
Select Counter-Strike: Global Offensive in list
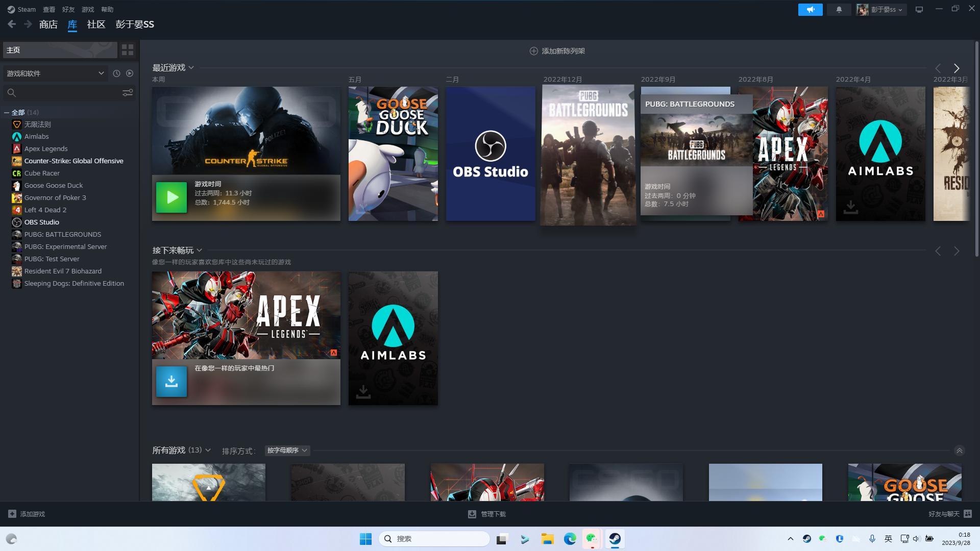click(74, 161)
